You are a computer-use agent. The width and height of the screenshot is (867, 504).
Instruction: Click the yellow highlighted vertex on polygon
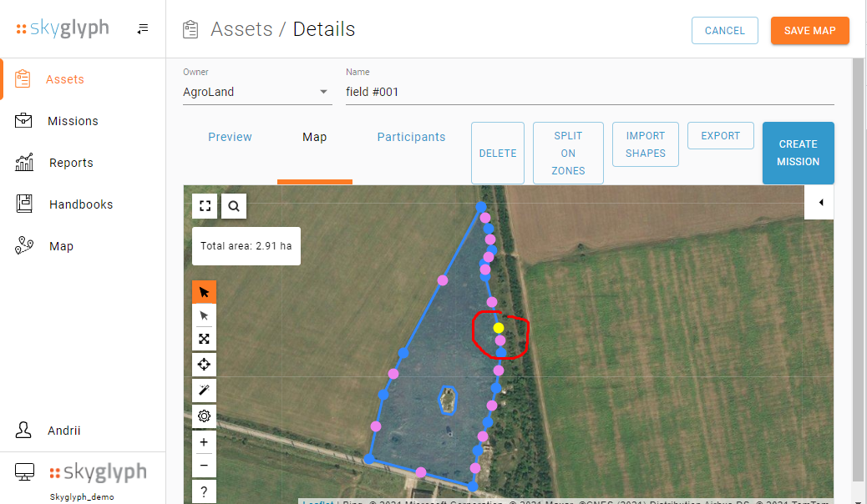coord(499,328)
